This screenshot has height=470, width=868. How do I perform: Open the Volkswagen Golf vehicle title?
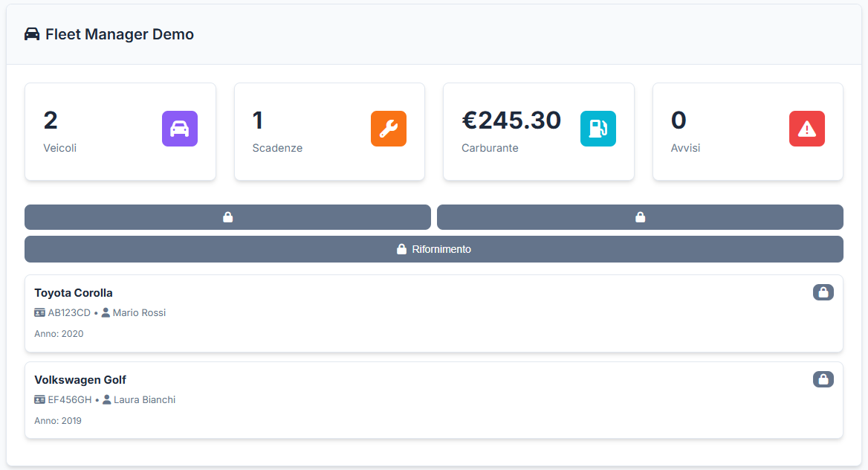(80, 380)
